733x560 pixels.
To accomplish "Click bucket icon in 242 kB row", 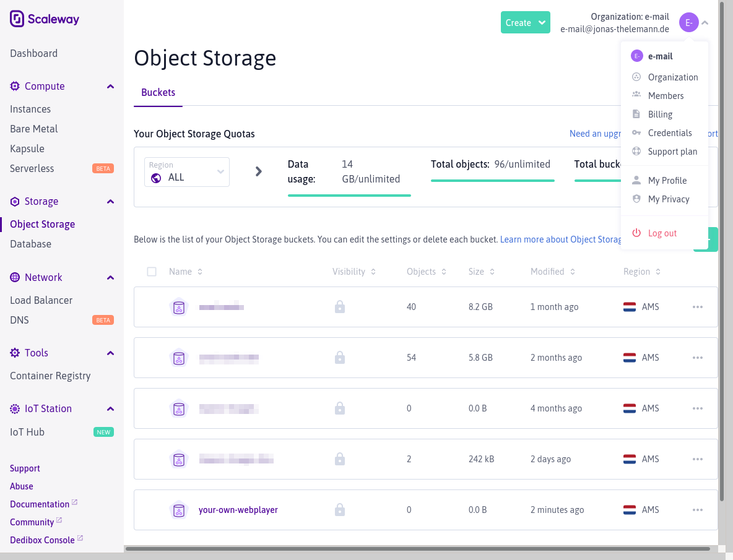I will [178, 460].
